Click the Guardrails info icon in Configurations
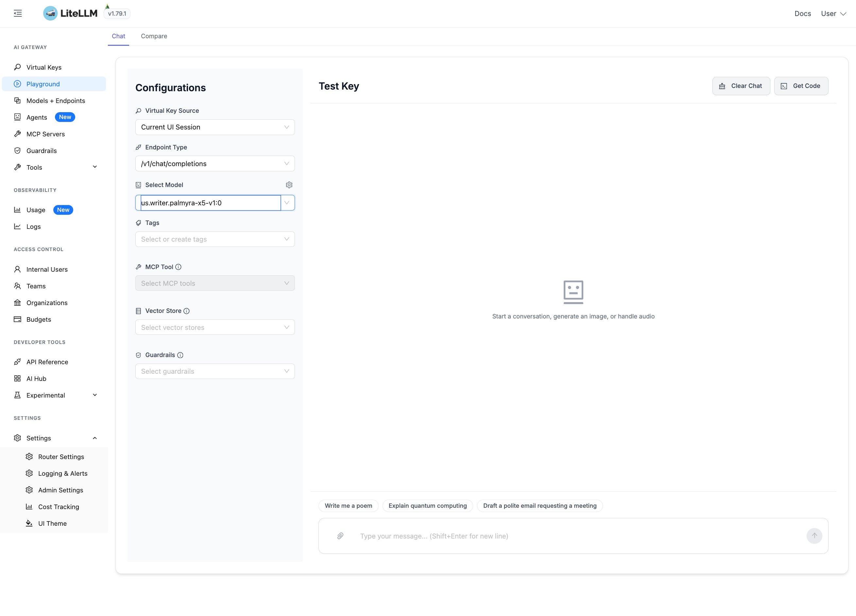This screenshot has height=616, width=856. (180, 355)
